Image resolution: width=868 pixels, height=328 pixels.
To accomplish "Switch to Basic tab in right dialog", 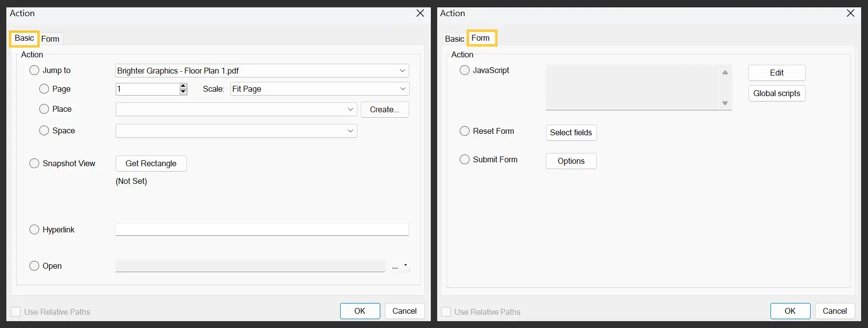I will click(454, 39).
